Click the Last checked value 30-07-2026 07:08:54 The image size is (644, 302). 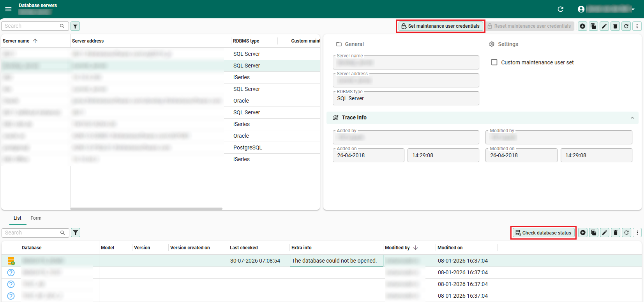[x=255, y=261]
